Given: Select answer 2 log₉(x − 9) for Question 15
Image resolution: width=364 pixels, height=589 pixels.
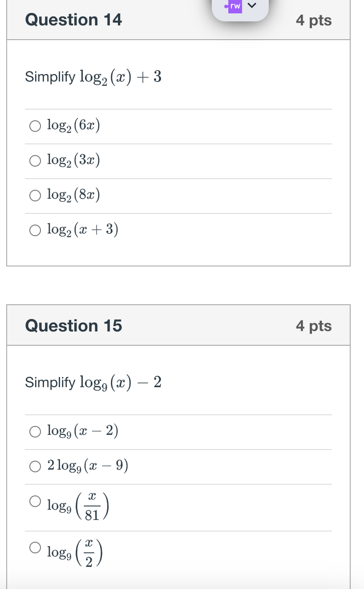Looking at the screenshot, I should click(x=35, y=466).
